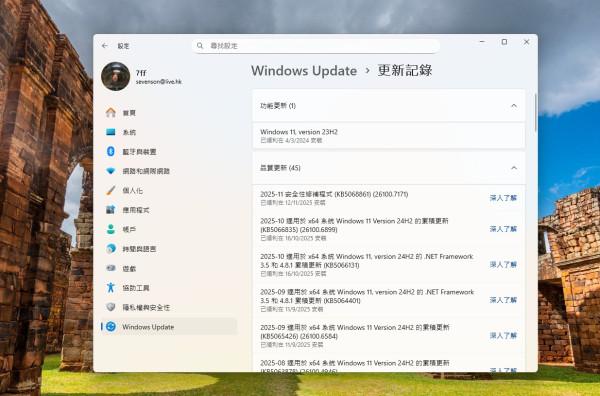Minimize the Settings window
The height and width of the screenshot is (396, 600).
(x=482, y=42)
